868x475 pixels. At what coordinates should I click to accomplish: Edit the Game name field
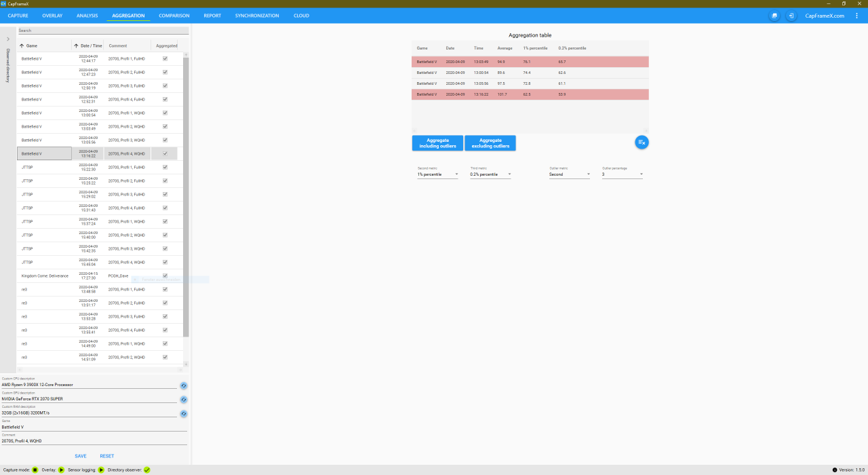click(94, 427)
